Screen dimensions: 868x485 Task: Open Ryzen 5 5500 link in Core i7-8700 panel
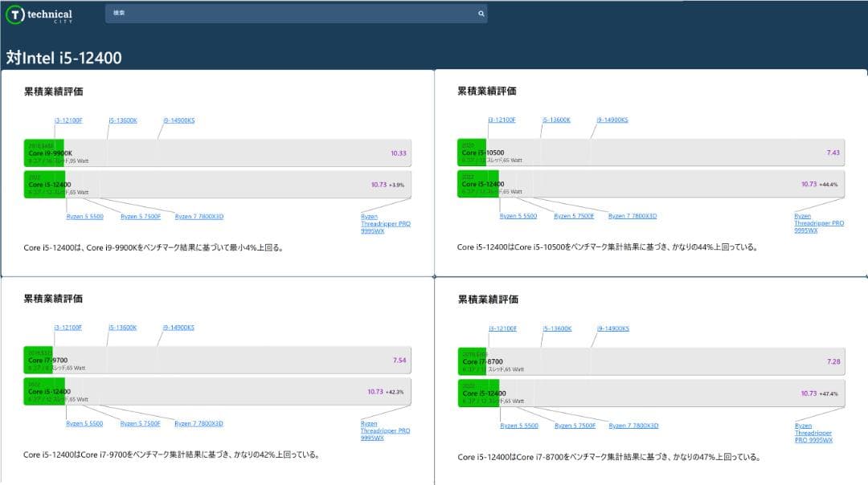point(519,426)
